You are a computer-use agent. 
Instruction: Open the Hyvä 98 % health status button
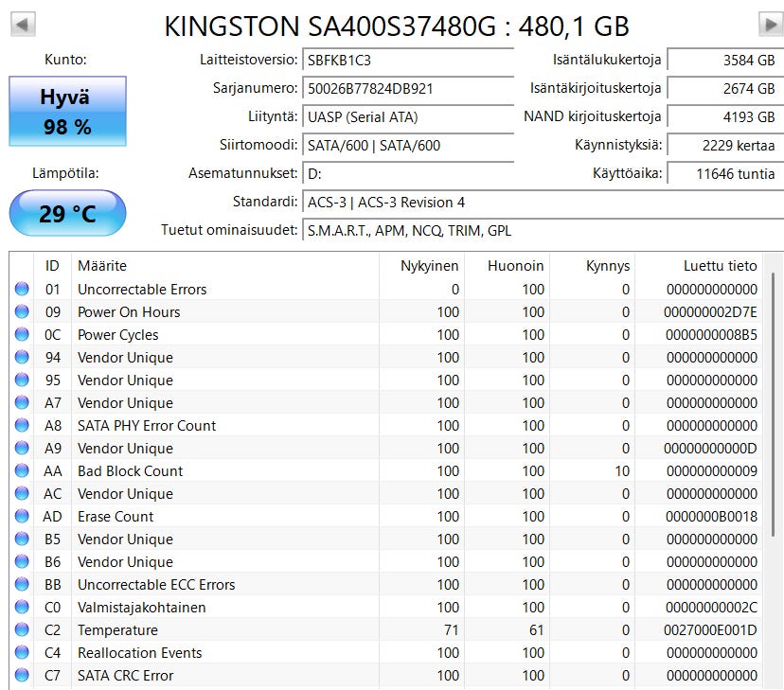coord(67,111)
